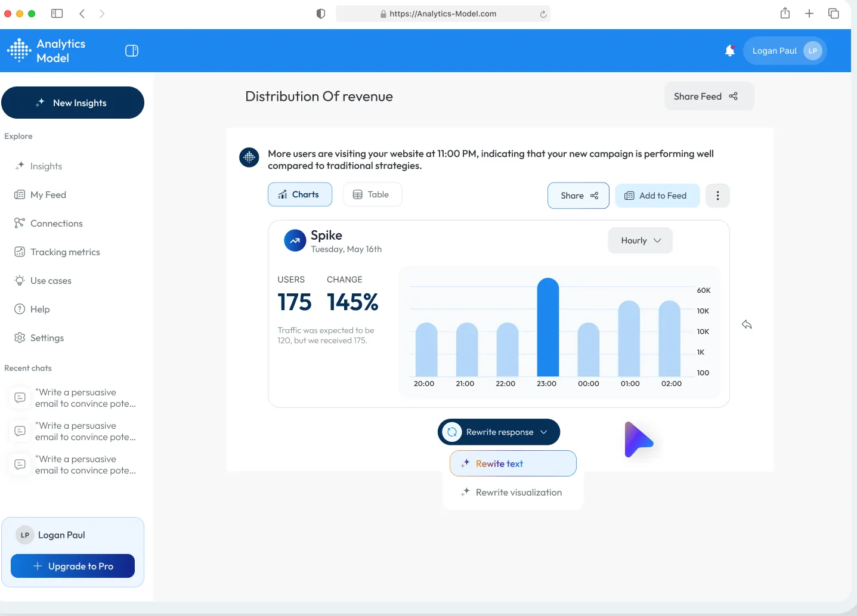Open Insights in sidebar

pos(46,166)
